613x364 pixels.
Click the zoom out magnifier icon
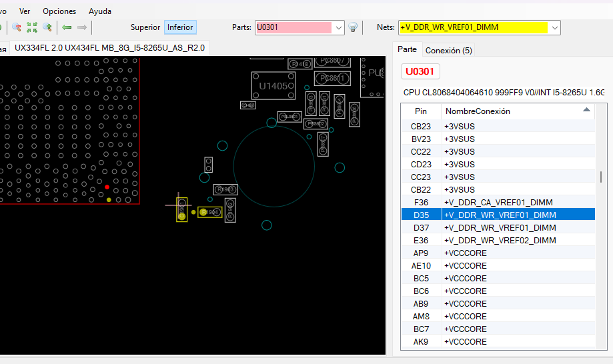click(x=17, y=27)
